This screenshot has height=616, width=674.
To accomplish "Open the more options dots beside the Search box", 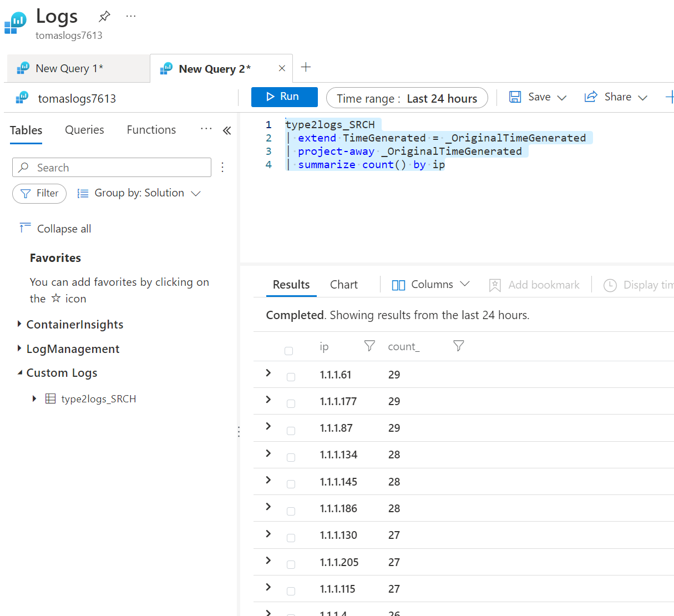I will tap(222, 168).
